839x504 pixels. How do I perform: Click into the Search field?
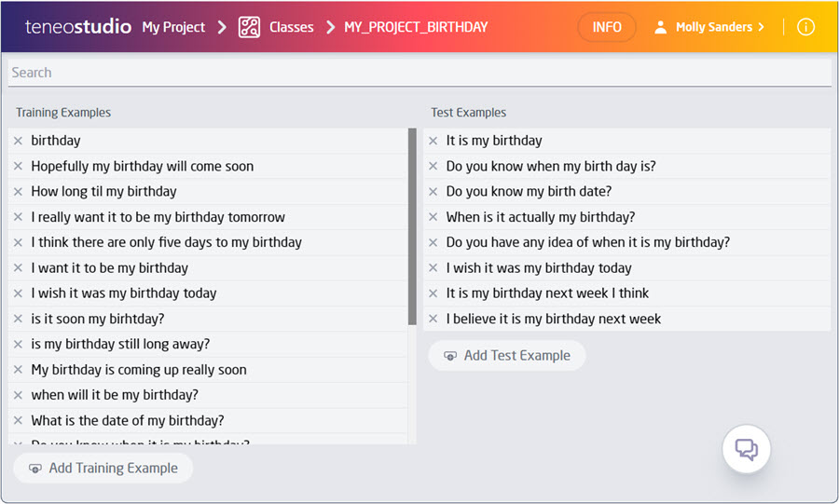coord(419,73)
